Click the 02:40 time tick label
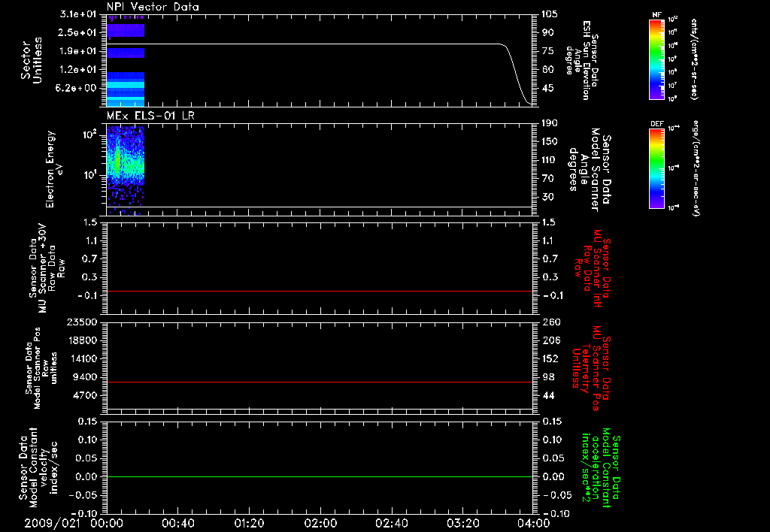770x532 pixels. point(391,523)
